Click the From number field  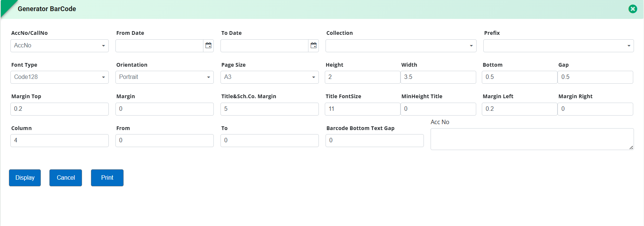[x=164, y=140]
